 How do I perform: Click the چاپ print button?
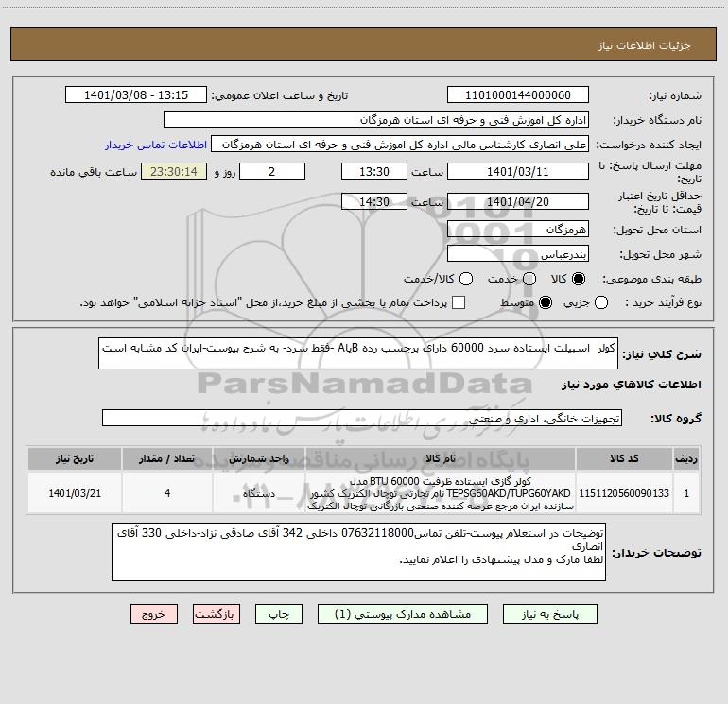279,614
